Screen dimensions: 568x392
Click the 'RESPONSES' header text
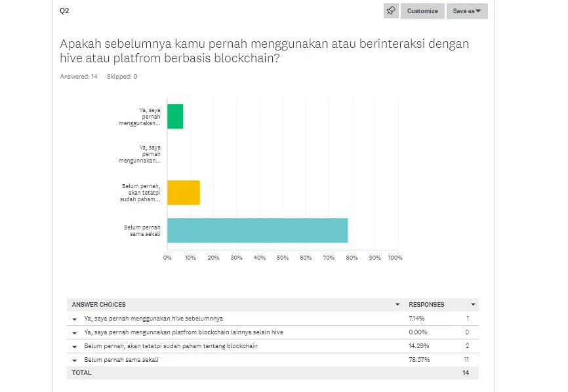click(426, 305)
